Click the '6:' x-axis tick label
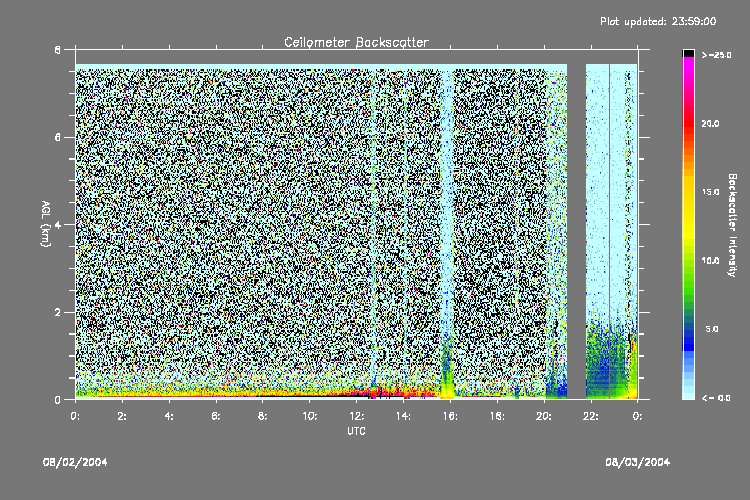The width and height of the screenshot is (750, 500). [216, 416]
